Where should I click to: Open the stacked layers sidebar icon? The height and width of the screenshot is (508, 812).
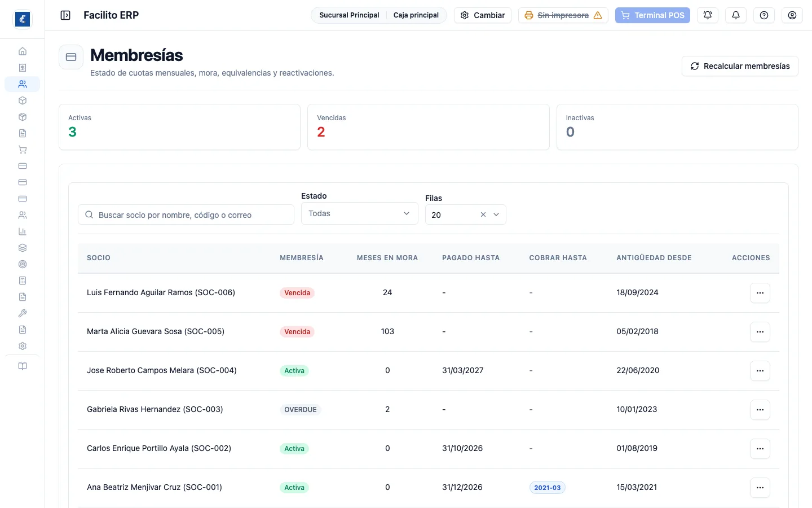[23, 248]
